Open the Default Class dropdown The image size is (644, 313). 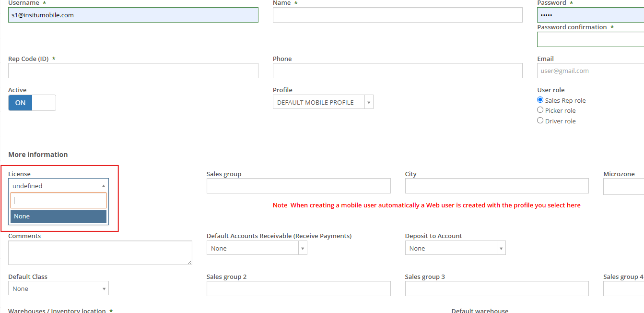pos(59,289)
